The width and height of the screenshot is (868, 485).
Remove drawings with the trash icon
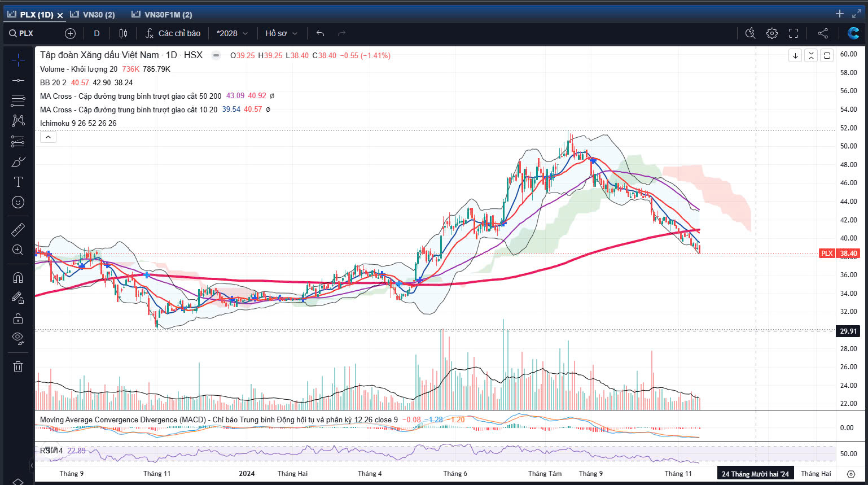(x=18, y=366)
